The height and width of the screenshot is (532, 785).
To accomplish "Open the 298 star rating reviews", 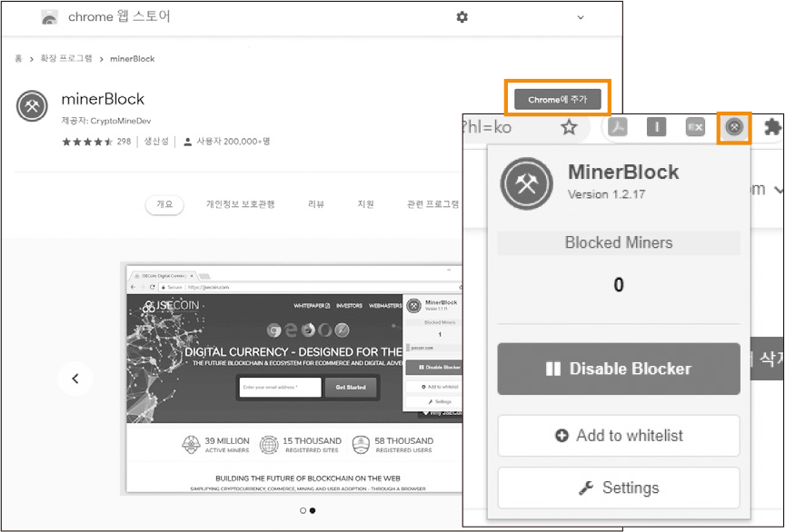I will point(96,142).
